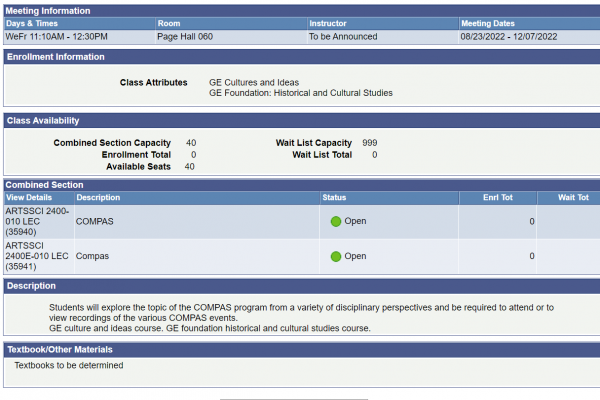Click green Open status icon for Compas 35941
Screen dimensions: 600x400
pos(336,256)
